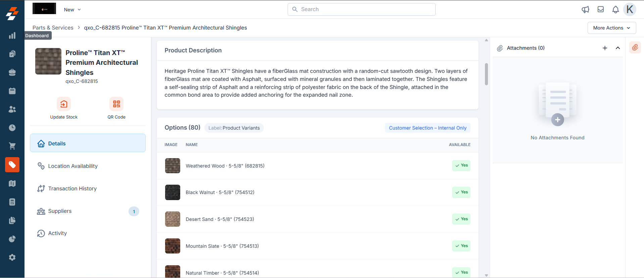Click the orange price tag sidebar icon
644x278 pixels.
pos(12,165)
